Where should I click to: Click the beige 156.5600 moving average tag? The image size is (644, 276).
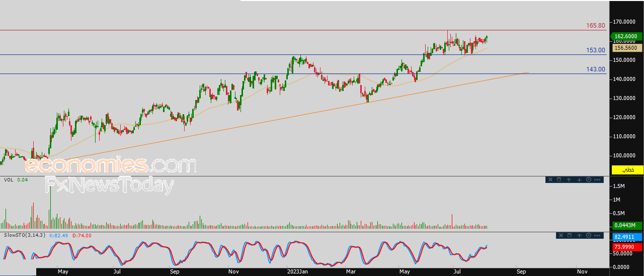626,48
